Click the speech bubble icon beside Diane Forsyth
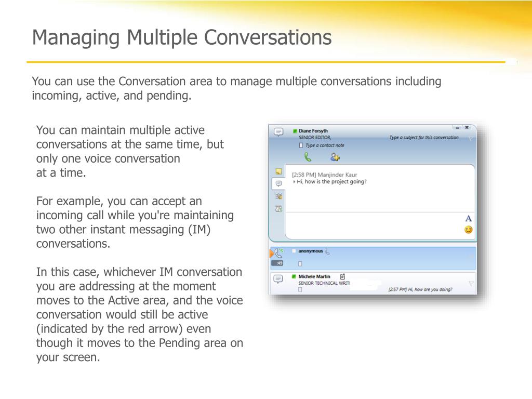Screen dimensions: 532x399 click(278, 131)
